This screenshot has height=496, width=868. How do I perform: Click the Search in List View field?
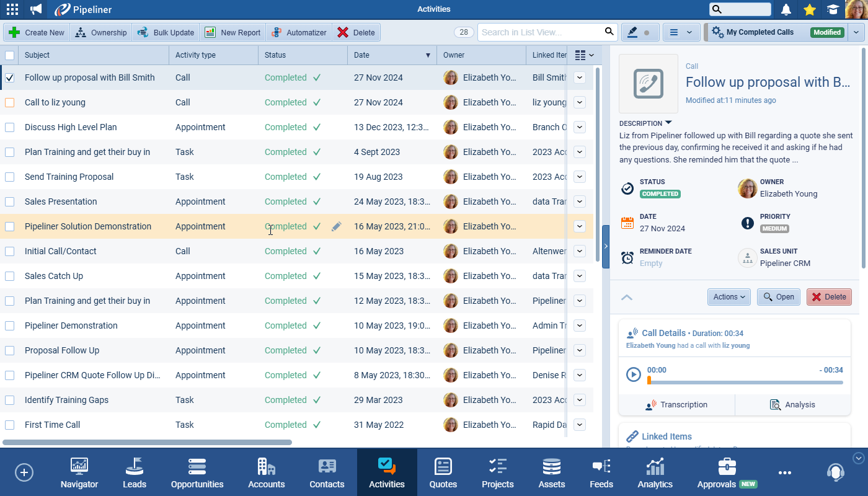[539, 32]
